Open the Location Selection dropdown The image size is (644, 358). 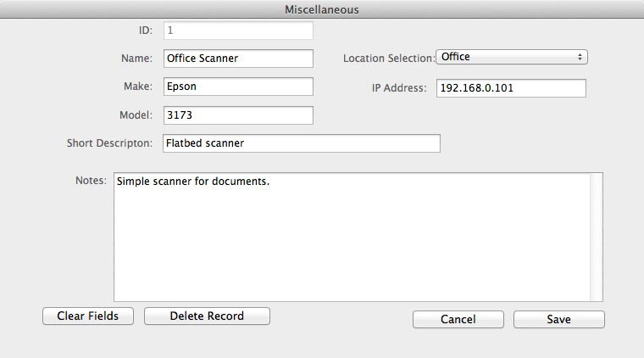pyautogui.click(x=512, y=57)
